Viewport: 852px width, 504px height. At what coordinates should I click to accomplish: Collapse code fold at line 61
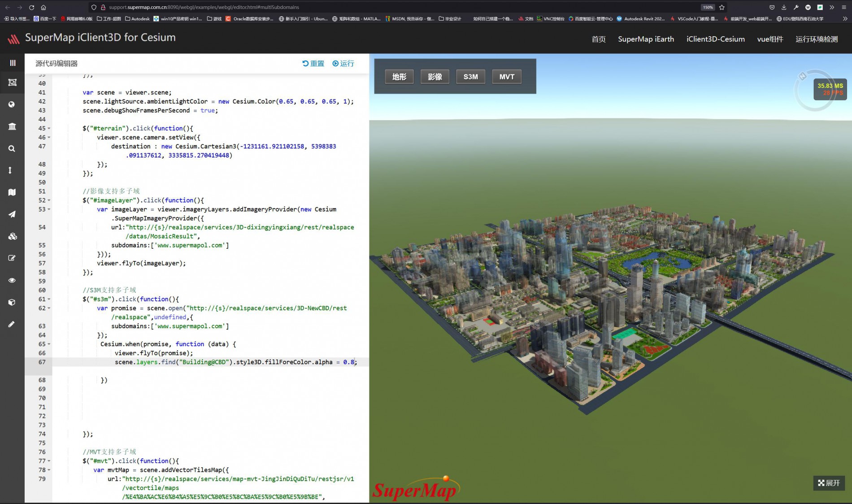(x=49, y=299)
